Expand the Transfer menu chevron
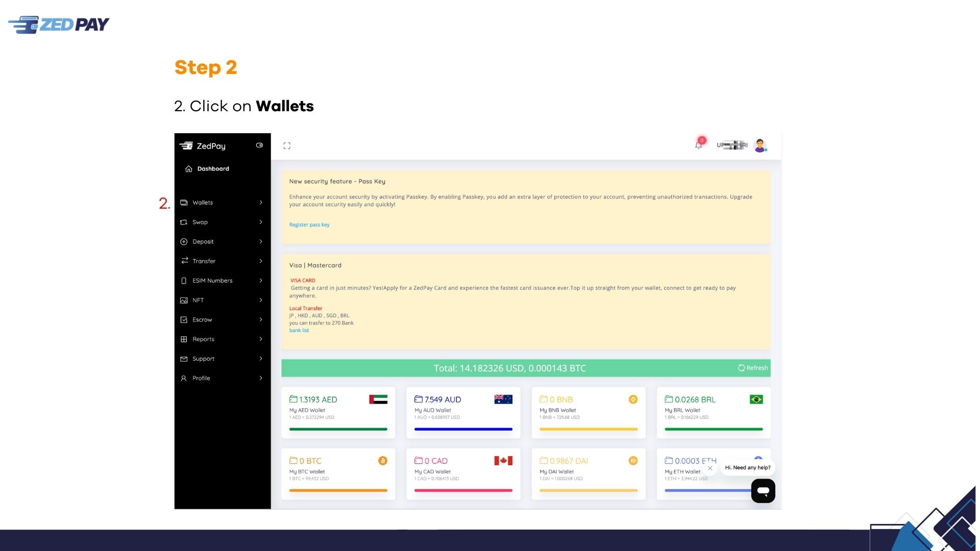980x551 pixels. pos(261,261)
